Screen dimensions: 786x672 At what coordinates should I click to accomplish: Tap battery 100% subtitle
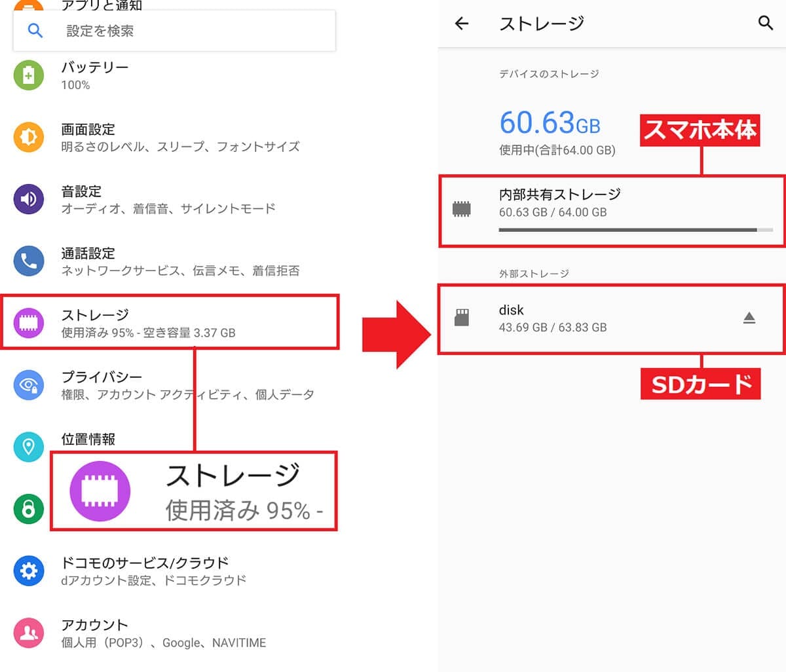click(x=75, y=85)
